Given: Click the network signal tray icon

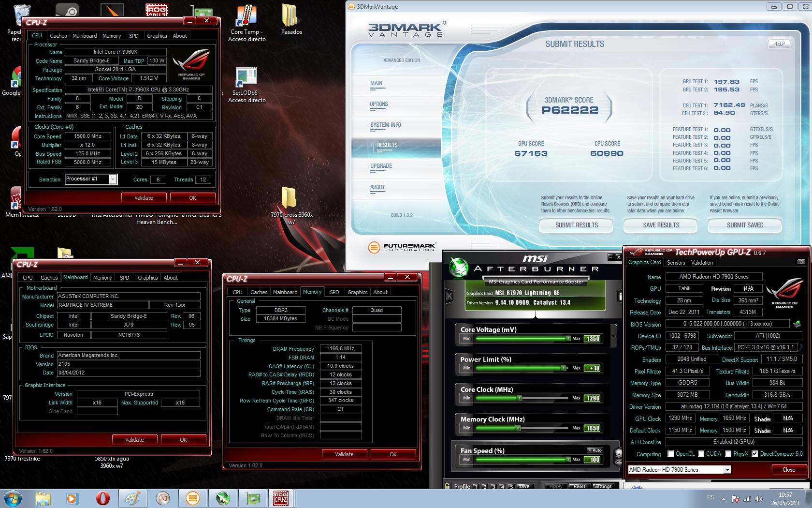Looking at the screenshot, I should coord(747,499).
